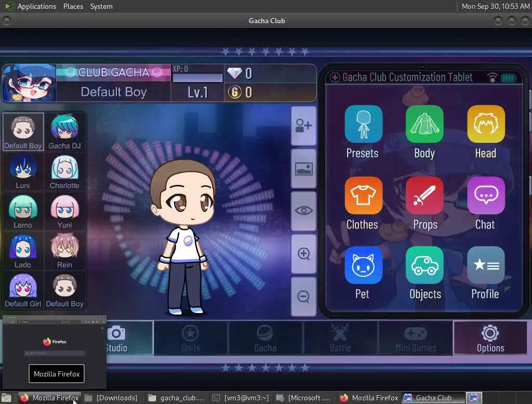
Task: Click the tablet battery icon
Action: pyautogui.click(x=508, y=78)
